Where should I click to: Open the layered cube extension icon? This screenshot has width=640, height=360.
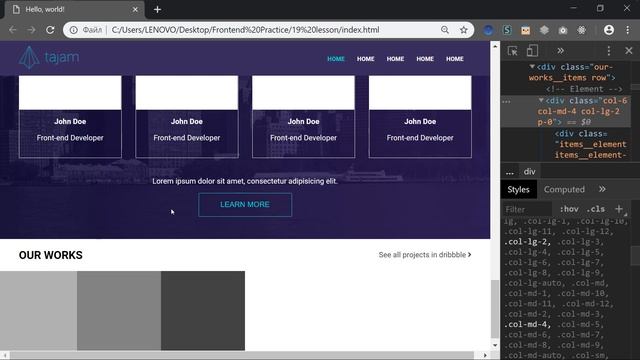pyautogui.click(x=544, y=30)
